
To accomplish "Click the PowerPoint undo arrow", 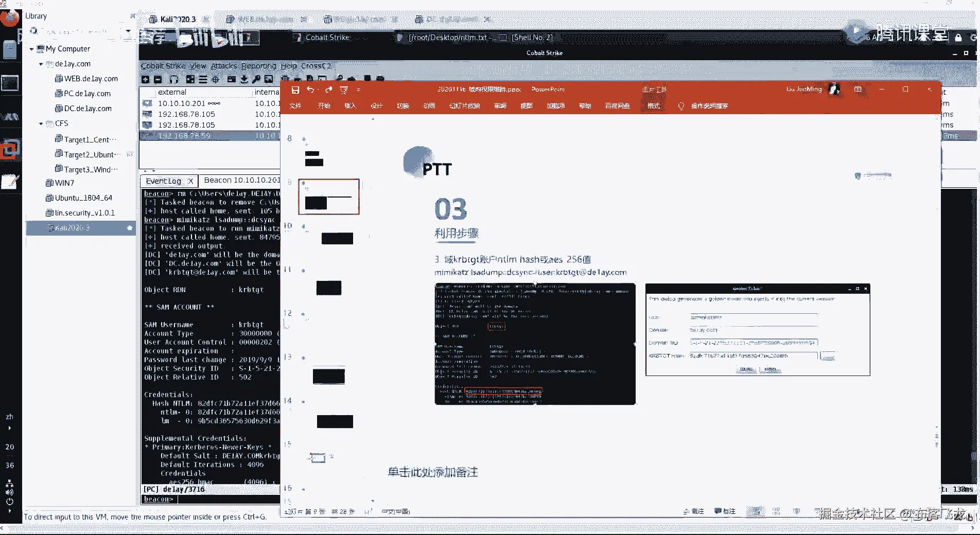I will point(310,90).
